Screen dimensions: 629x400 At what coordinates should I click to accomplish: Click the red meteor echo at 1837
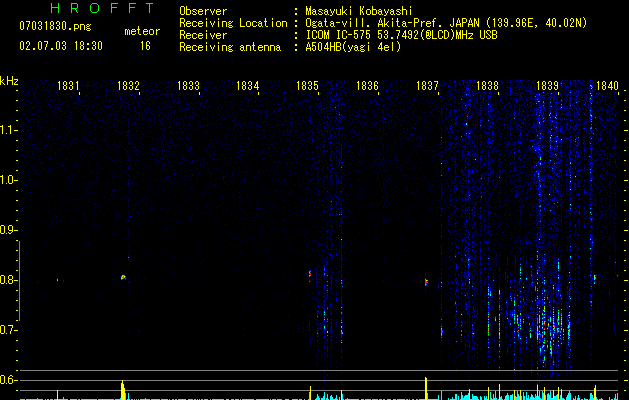point(426,282)
